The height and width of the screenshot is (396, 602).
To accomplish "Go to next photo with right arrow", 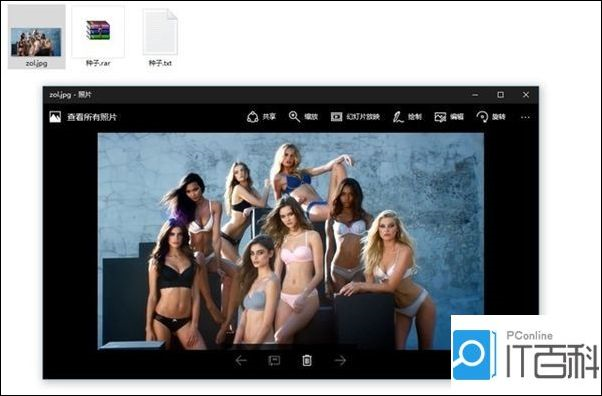I will tap(340, 360).
